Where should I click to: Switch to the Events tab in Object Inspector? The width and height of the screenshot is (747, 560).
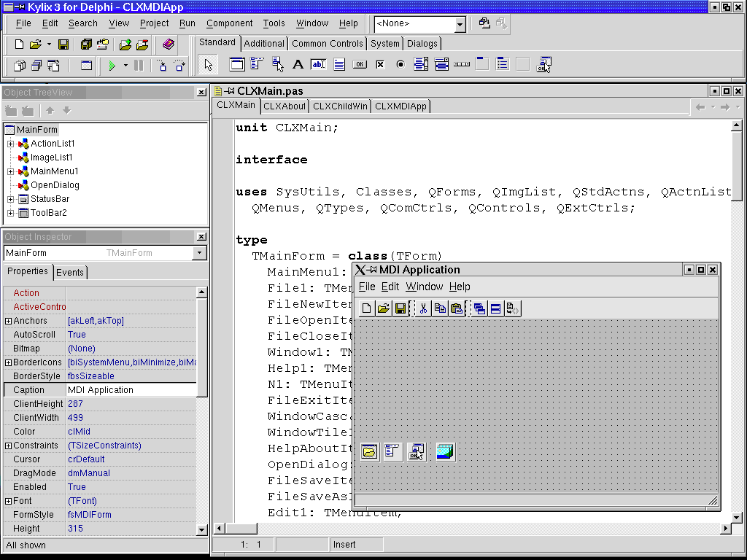69,273
